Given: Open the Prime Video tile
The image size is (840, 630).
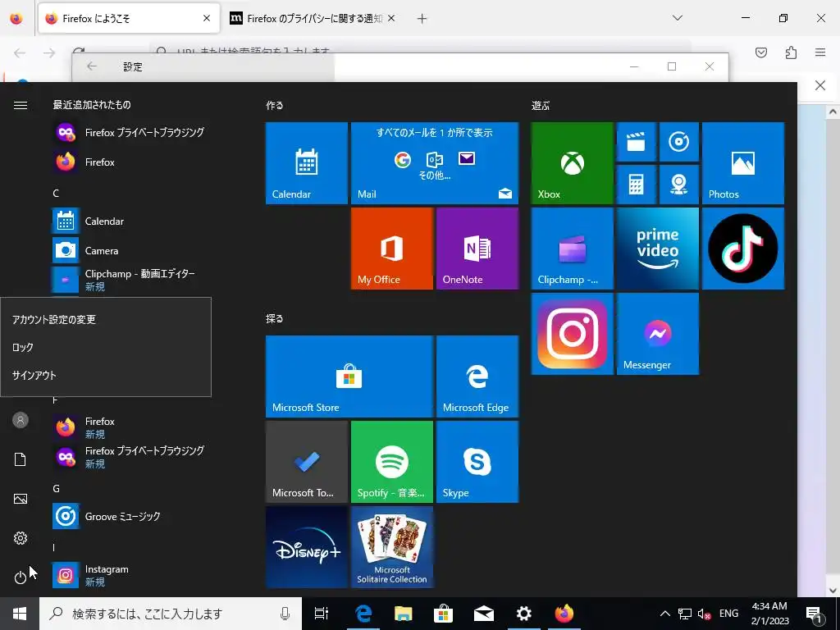Looking at the screenshot, I should click(x=657, y=249).
